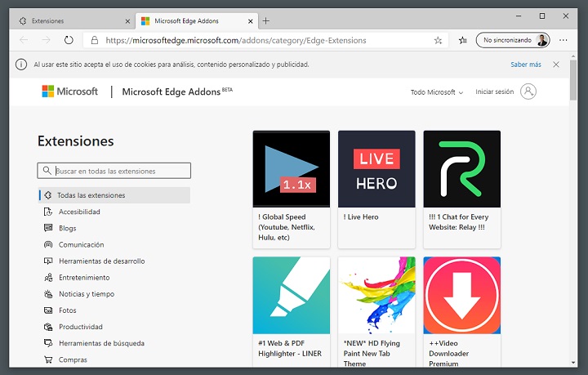
Task: Maximize the Edge browser window
Action: pyautogui.click(x=542, y=16)
